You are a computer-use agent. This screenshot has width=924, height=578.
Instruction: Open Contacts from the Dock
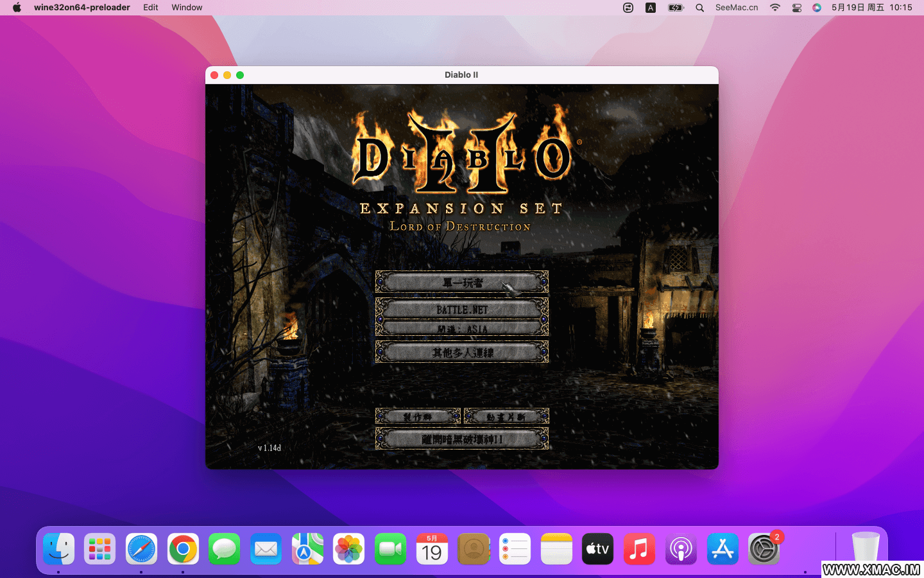point(474,549)
